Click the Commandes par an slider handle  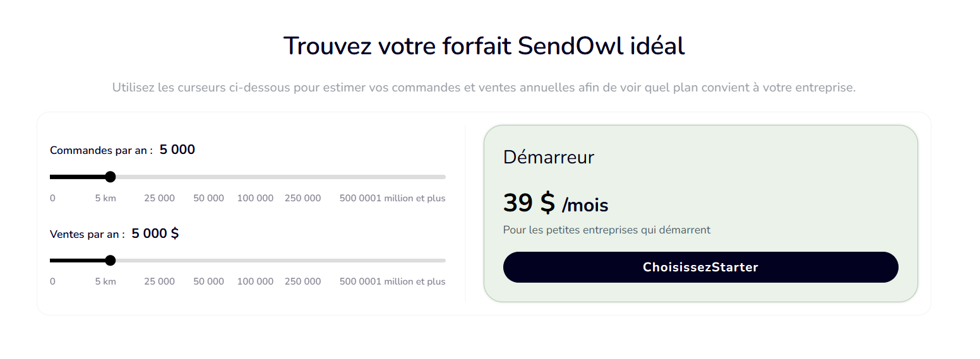point(111,177)
